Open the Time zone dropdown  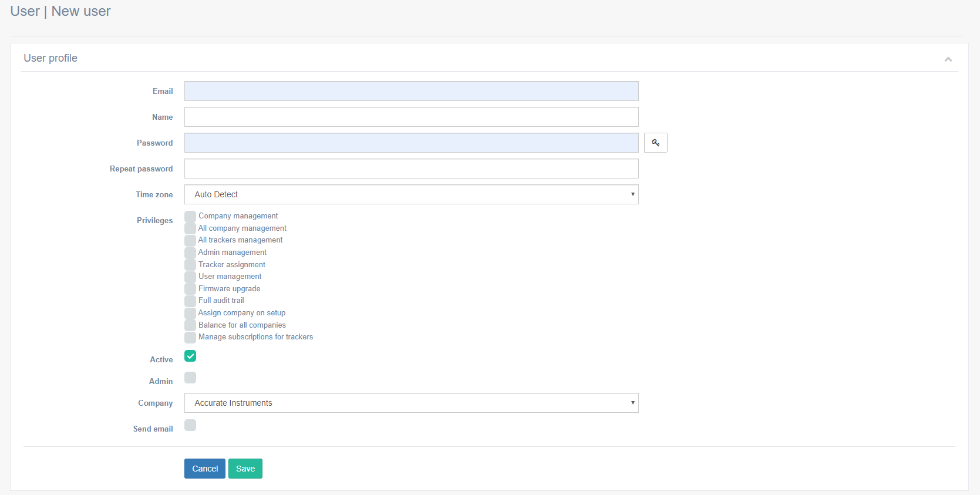click(x=411, y=194)
